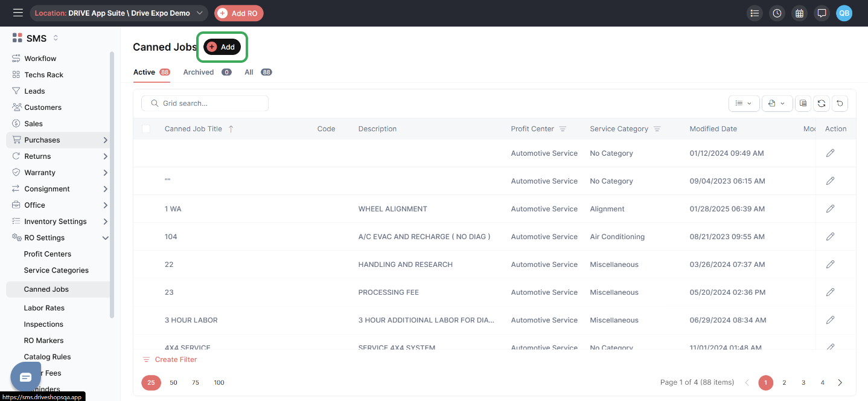Open the Location selector dropdown
This screenshot has height=401, width=868.
click(119, 13)
